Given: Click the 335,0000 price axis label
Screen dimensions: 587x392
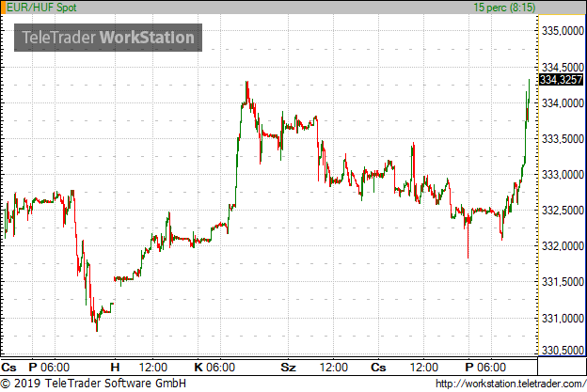Looking at the screenshot, I should click(563, 31).
